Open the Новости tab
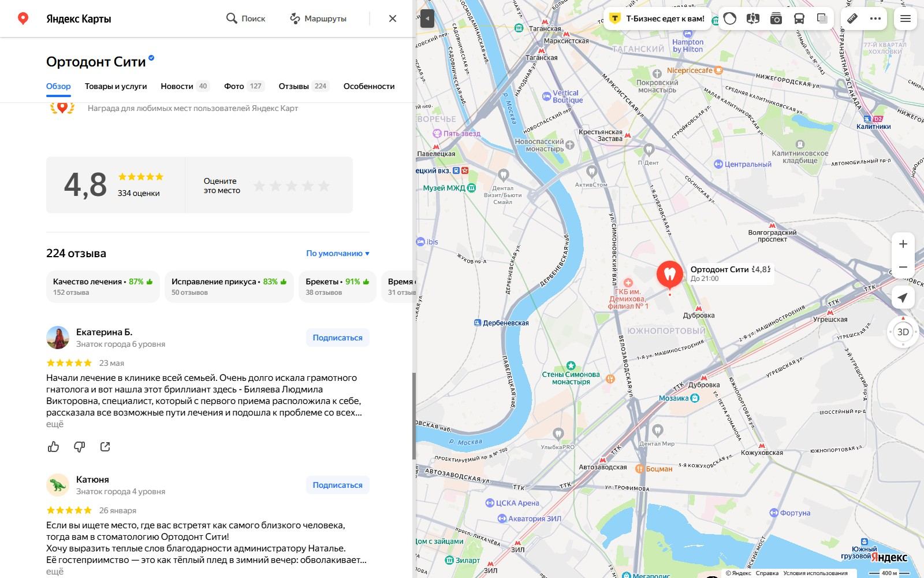This screenshot has width=924, height=578. [x=185, y=86]
